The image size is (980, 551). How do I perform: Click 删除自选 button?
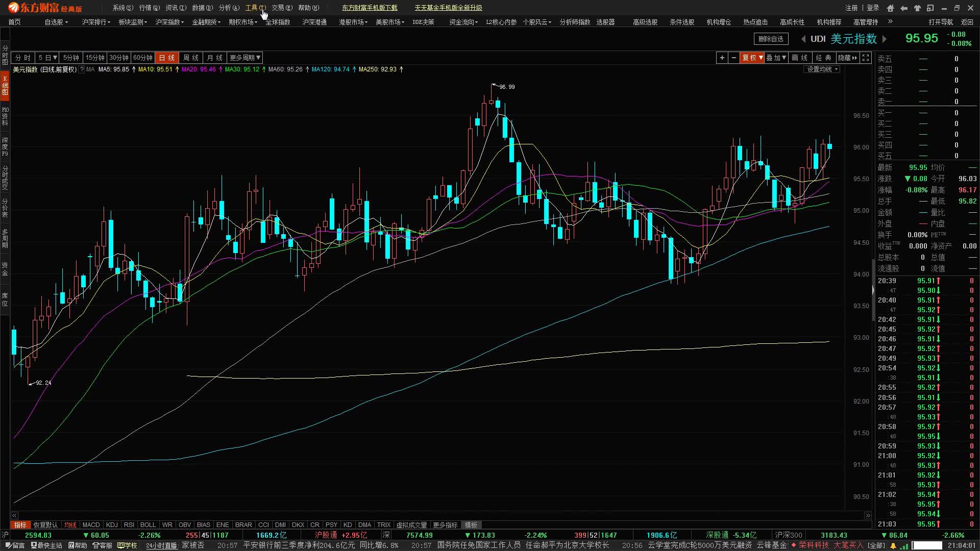(771, 39)
